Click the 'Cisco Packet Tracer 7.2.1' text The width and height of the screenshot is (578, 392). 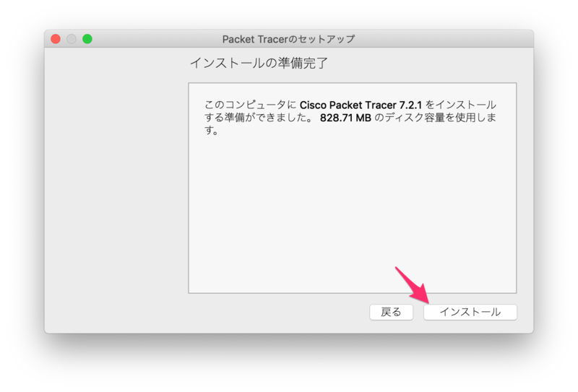click(x=361, y=105)
